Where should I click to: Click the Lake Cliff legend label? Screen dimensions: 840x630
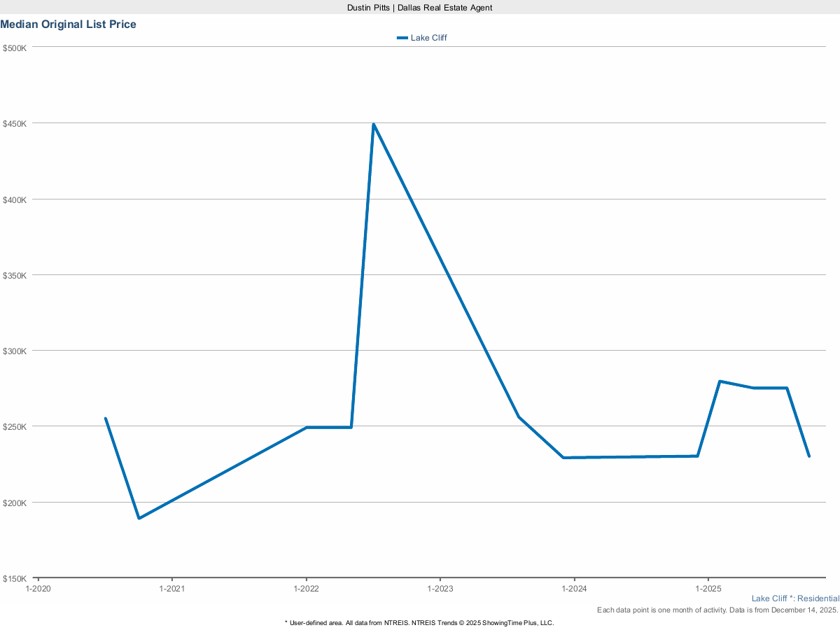tap(428, 38)
